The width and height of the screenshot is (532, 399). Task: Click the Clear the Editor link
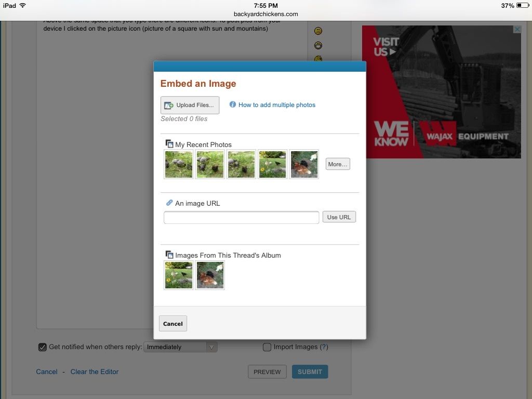click(x=95, y=371)
